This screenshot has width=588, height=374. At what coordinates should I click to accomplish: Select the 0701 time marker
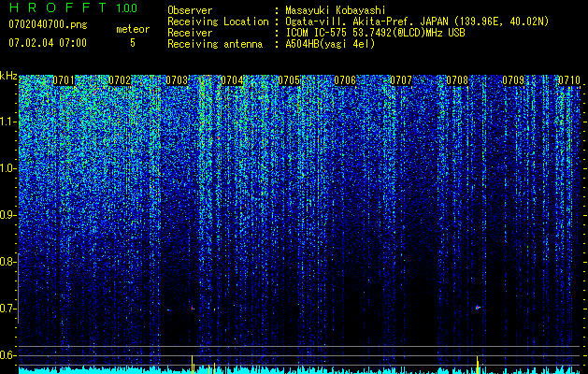coord(64,80)
